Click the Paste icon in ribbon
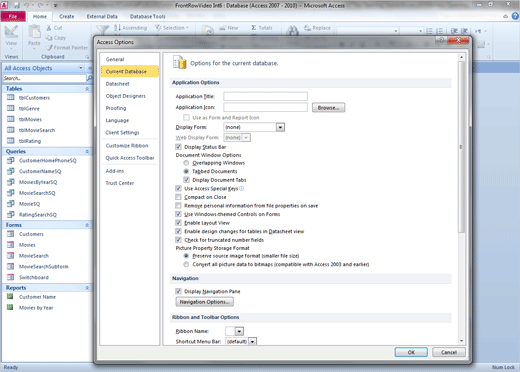The image size is (520, 372). [x=34, y=32]
